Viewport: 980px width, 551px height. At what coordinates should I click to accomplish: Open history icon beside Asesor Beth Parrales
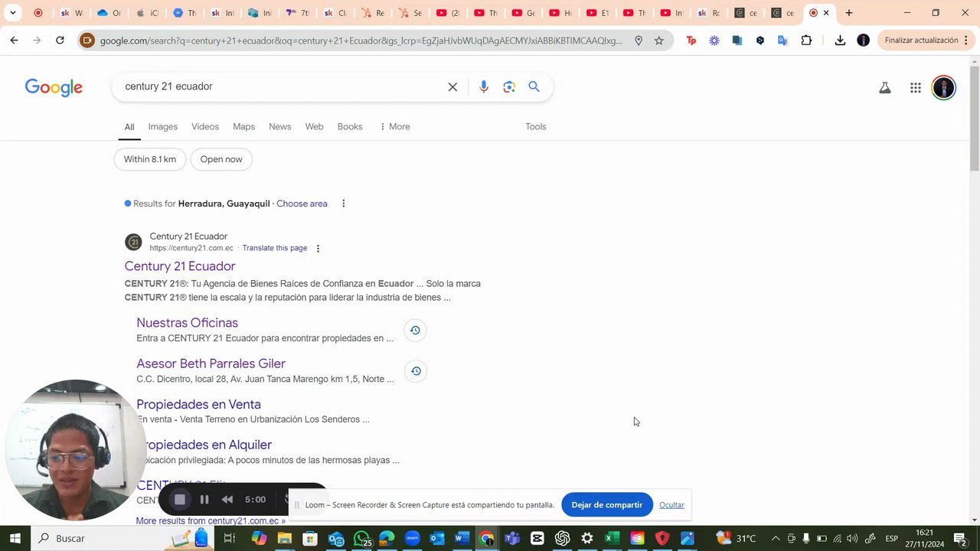[415, 371]
